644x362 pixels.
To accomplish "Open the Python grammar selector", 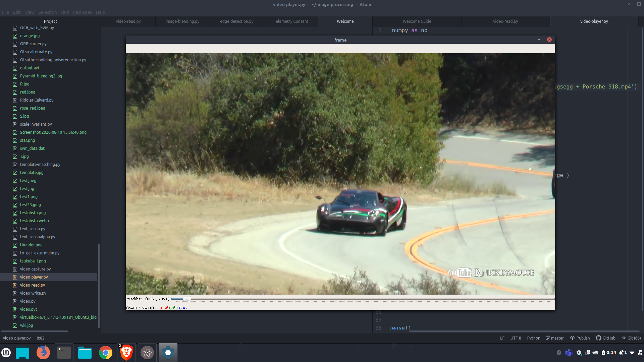I will pyautogui.click(x=533, y=338).
